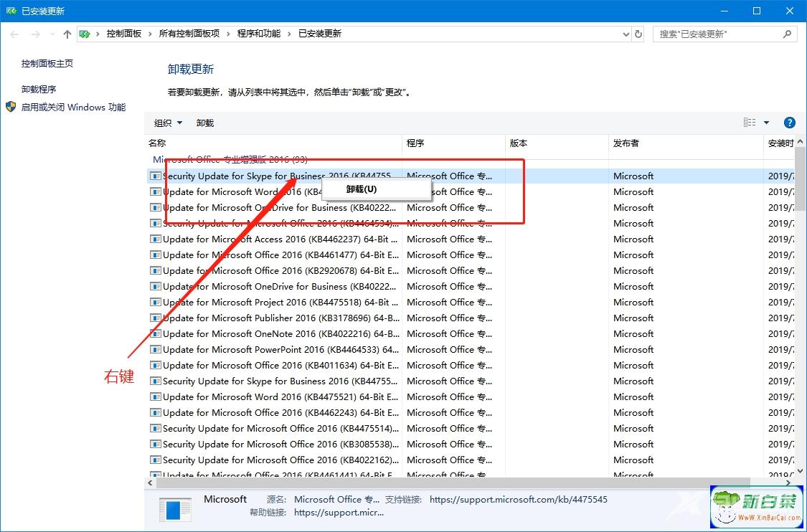Viewport: 807px width, 532px height.
Task: Click the window icon in title bar
Action: click(x=11, y=11)
